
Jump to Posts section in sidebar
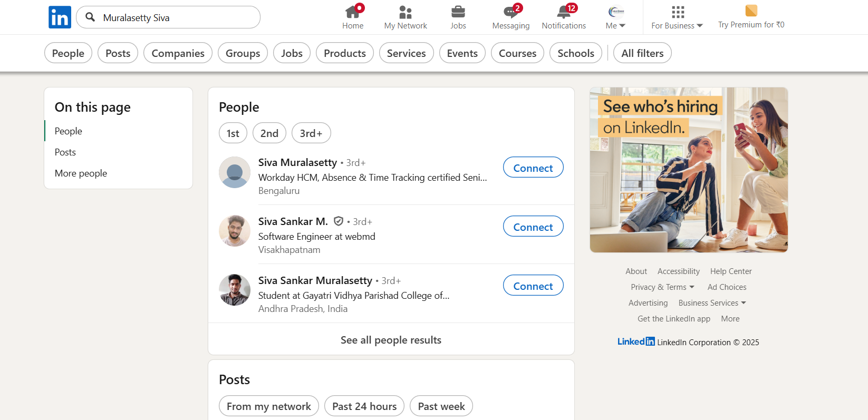65,152
